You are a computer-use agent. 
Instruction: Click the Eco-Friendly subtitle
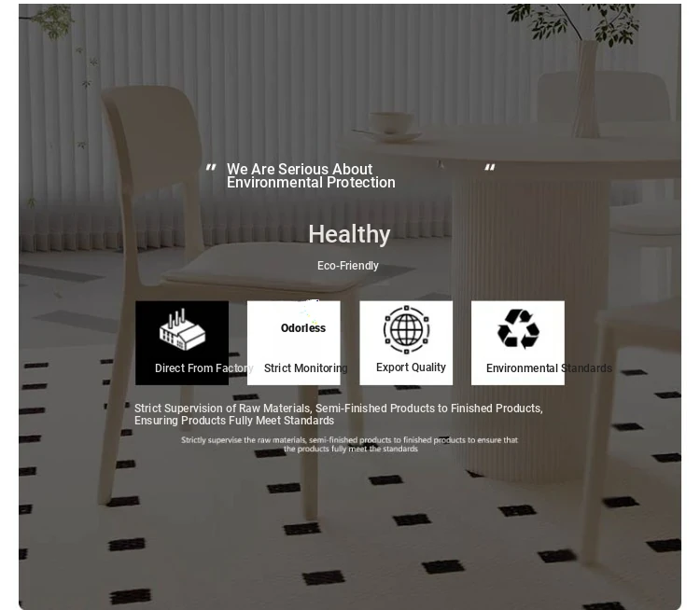pyautogui.click(x=348, y=266)
